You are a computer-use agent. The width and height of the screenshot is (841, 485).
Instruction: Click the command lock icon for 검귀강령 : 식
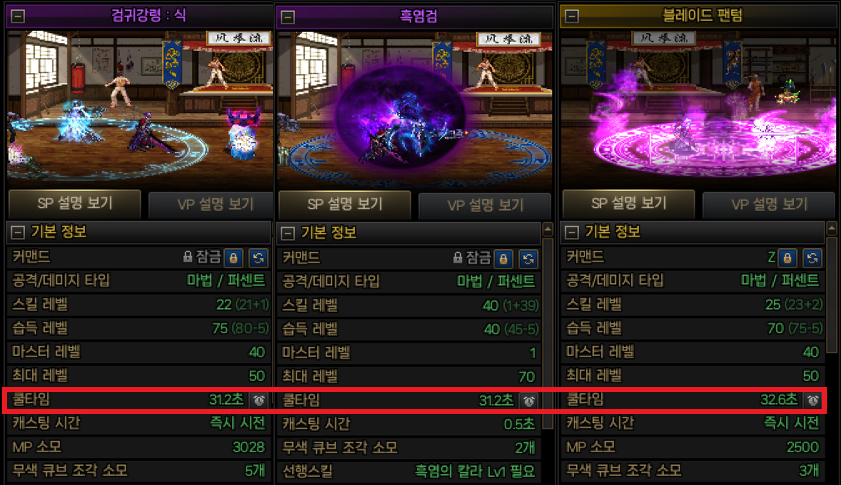click(233, 258)
